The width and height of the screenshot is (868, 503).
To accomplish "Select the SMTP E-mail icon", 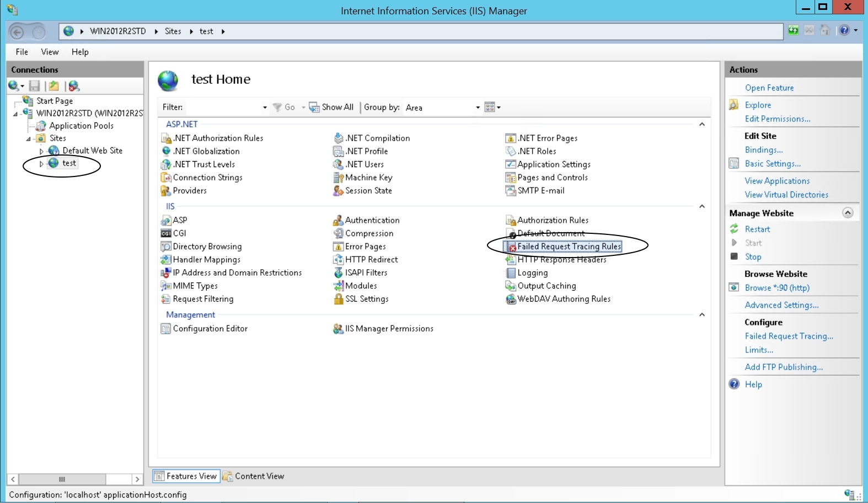I will [511, 191].
